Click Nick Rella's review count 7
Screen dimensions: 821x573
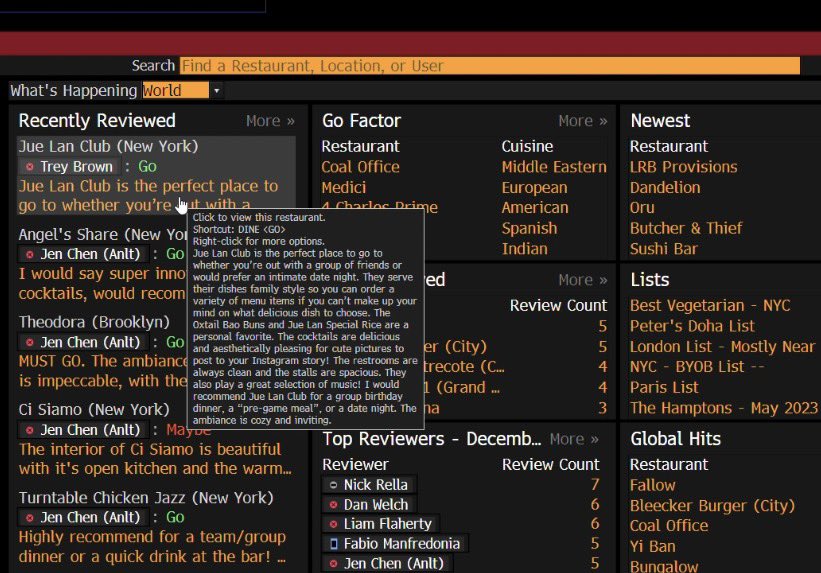tap(594, 485)
